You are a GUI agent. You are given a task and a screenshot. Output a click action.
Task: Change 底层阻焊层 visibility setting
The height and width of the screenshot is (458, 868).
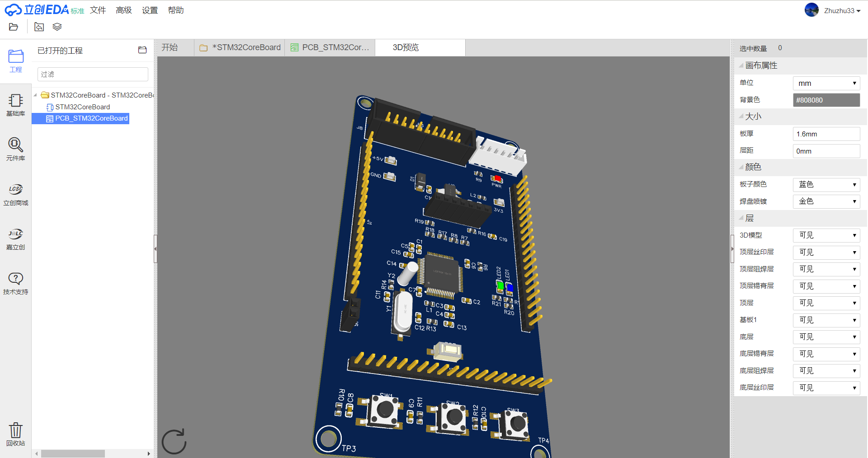[826, 370]
